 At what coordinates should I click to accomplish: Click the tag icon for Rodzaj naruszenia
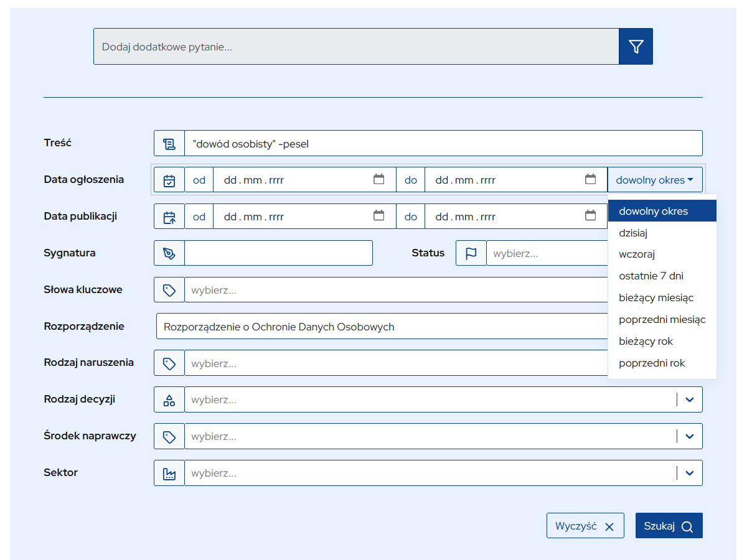(169, 363)
